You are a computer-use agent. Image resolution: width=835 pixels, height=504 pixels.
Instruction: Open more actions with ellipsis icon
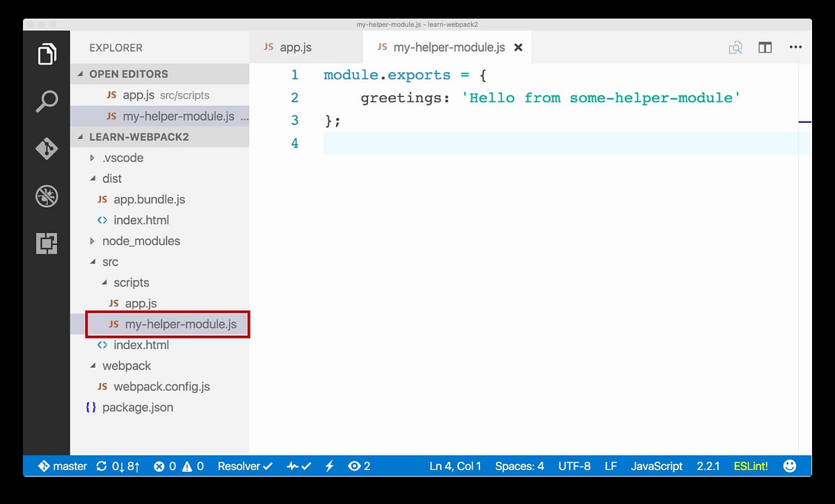(795, 47)
